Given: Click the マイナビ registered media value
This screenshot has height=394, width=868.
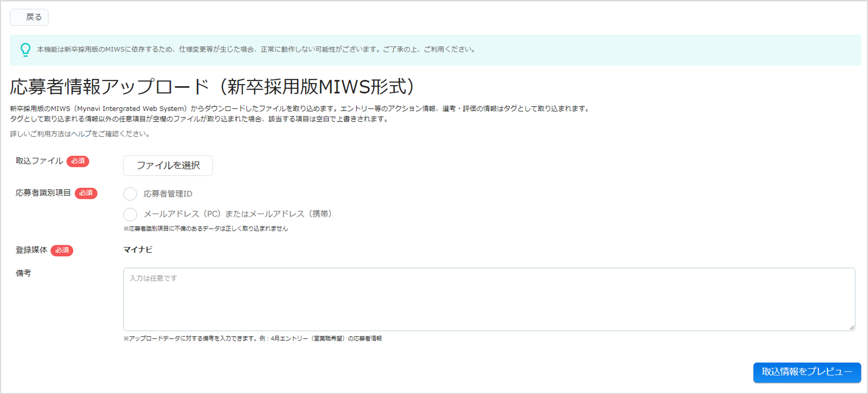Looking at the screenshot, I should coord(138,250).
